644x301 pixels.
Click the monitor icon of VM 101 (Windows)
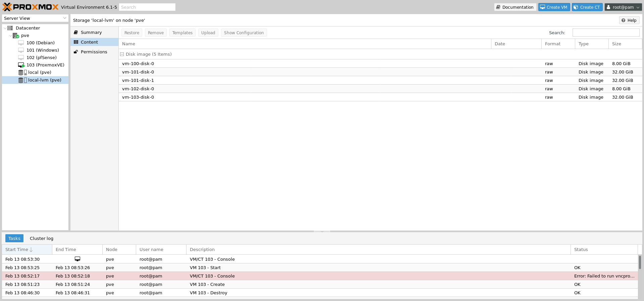[x=21, y=50]
